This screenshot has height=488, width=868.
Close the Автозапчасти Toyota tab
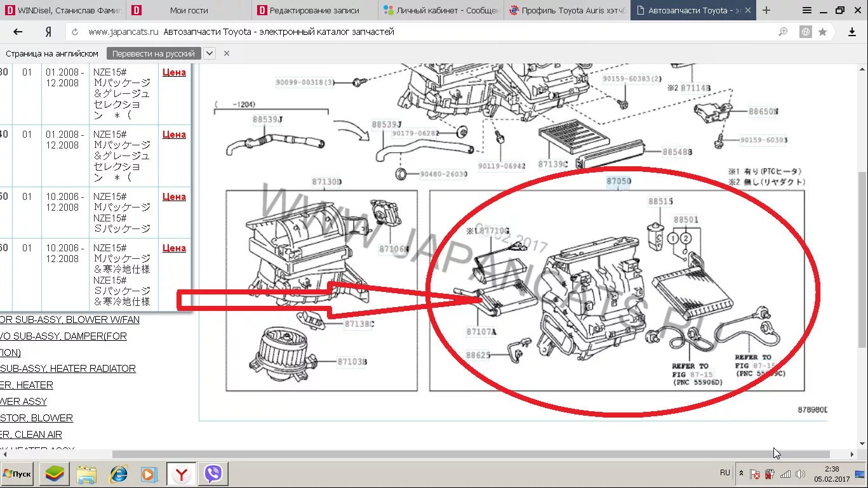pyautogui.click(x=747, y=10)
